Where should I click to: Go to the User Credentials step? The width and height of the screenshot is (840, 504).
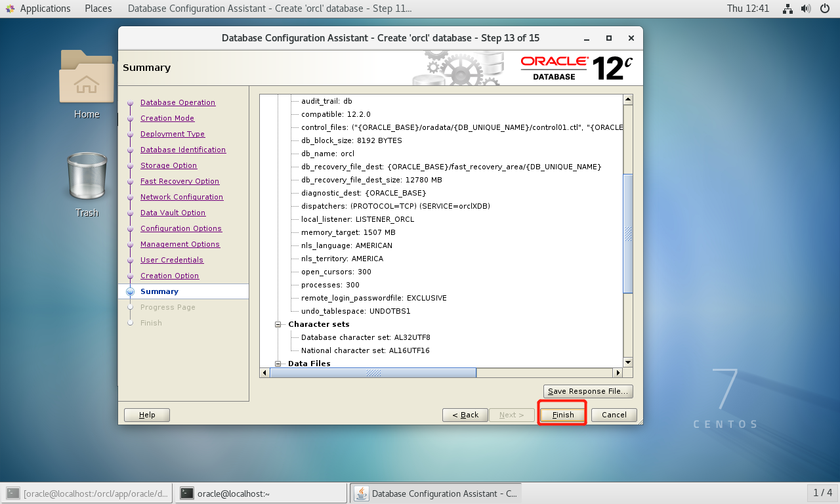pos(172,260)
